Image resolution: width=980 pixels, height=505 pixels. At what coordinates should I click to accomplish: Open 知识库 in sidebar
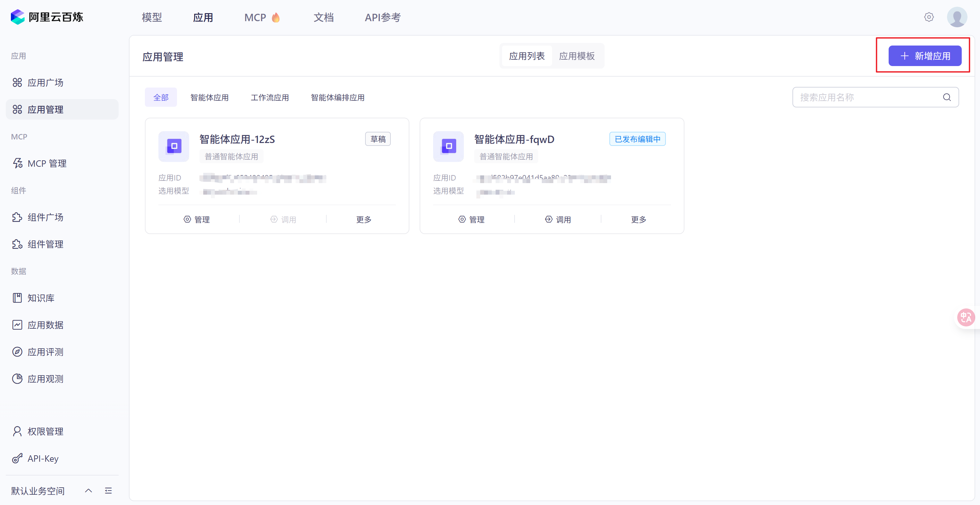click(41, 298)
